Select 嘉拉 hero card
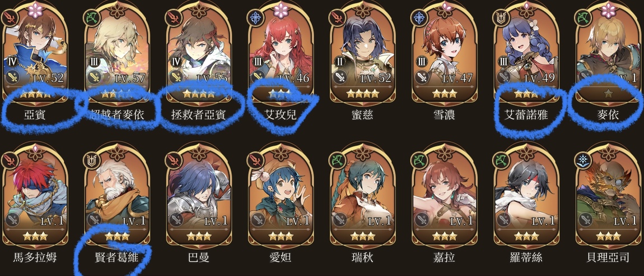This screenshot has height=276, width=644. pos(445,194)
